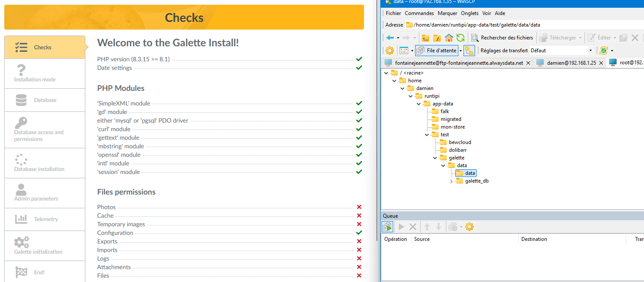Screen dimensions: 644x282
Task: Toggle the folder tree panel button
Action: click(x=469, y=51)
